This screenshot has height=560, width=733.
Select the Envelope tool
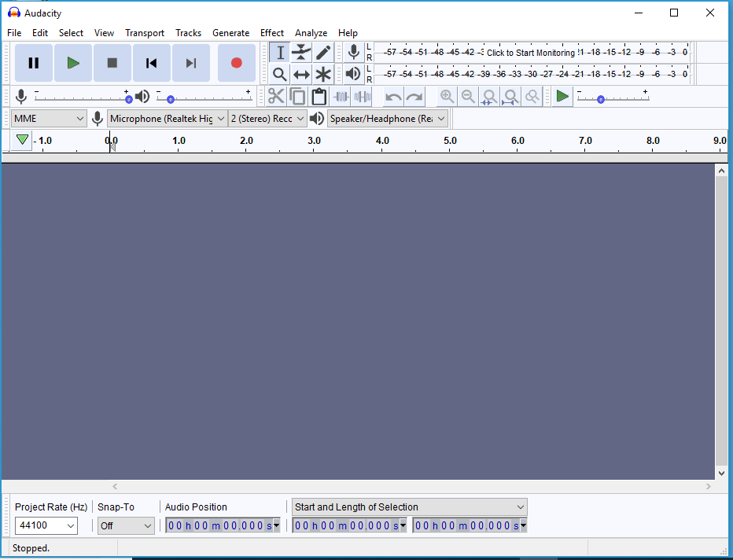301,53
